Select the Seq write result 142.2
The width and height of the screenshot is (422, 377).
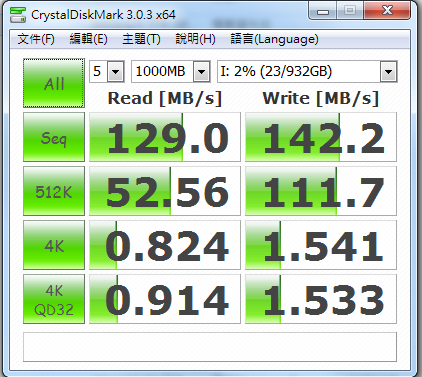pyautogui.click(x=321, y=137)
